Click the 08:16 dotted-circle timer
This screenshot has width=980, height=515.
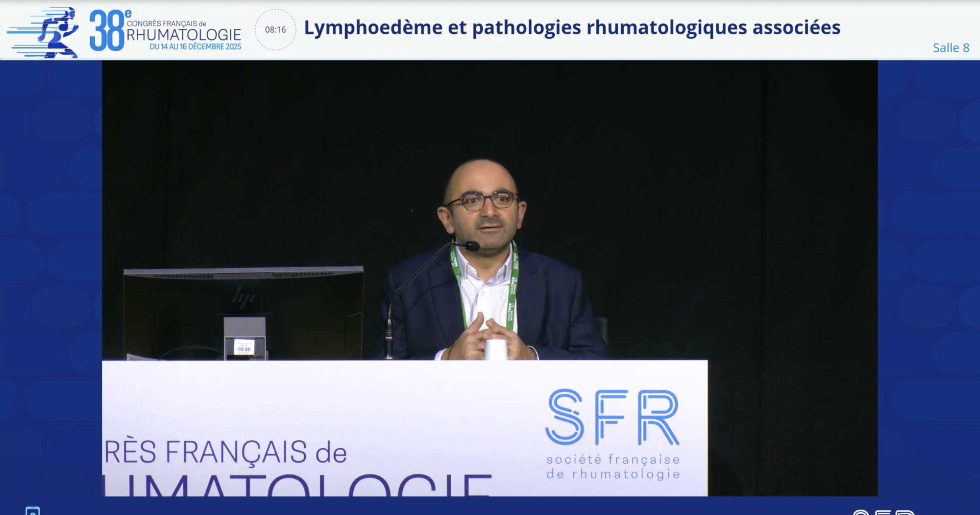point(275,29)
